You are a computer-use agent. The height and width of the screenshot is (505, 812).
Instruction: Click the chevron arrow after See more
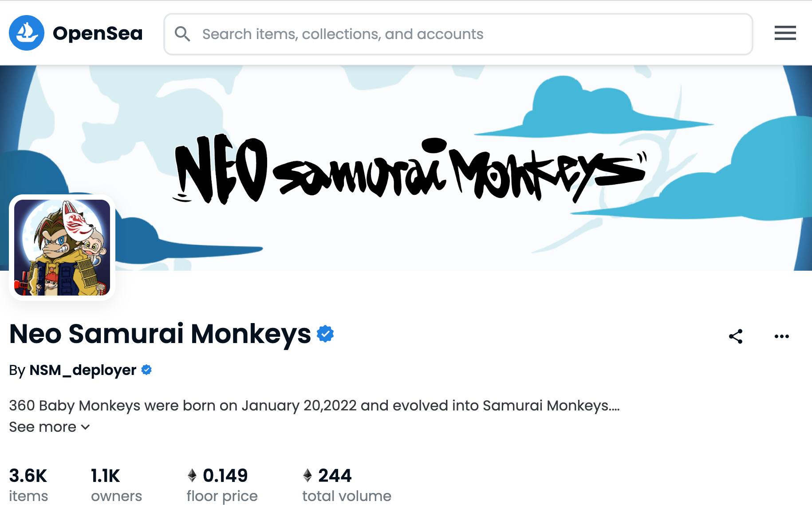(x=86, y=427)
